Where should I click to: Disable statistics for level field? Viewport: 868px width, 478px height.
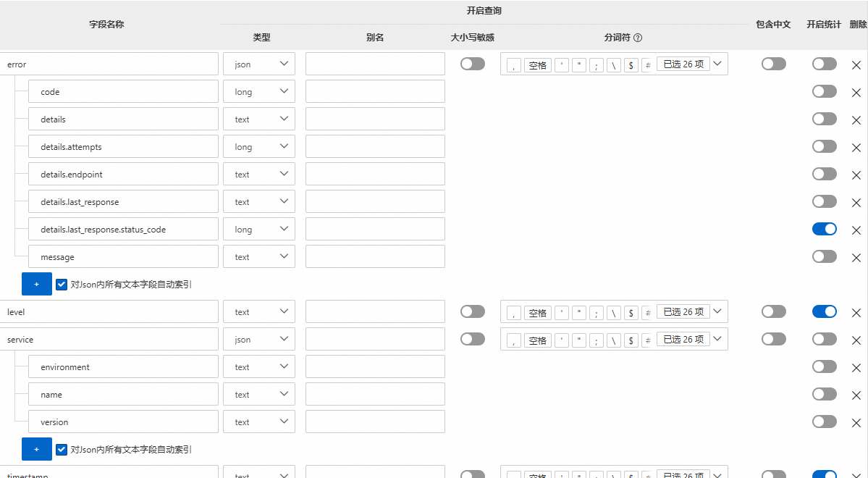click(x=825, y=311)
